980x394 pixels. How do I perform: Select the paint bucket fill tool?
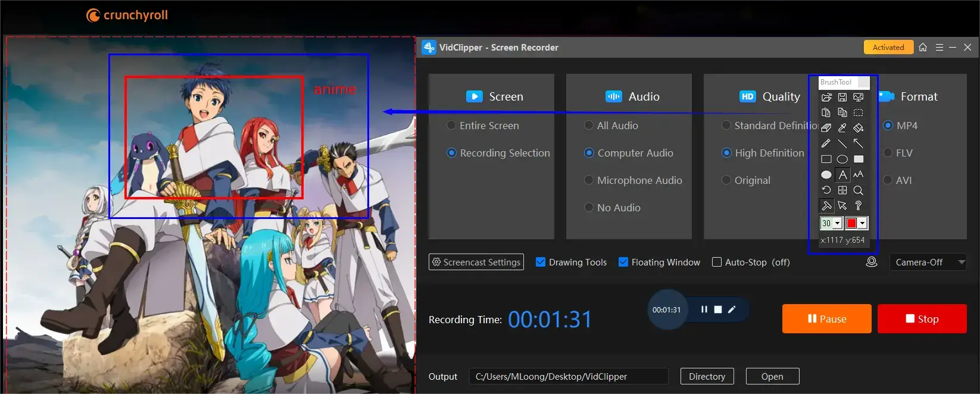pos(858,128)
